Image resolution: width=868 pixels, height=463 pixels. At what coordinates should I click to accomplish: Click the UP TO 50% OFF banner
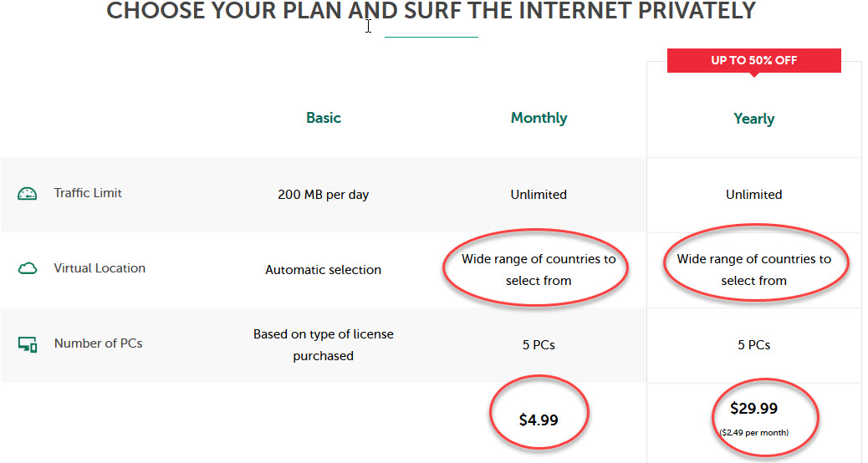point(753,61)
